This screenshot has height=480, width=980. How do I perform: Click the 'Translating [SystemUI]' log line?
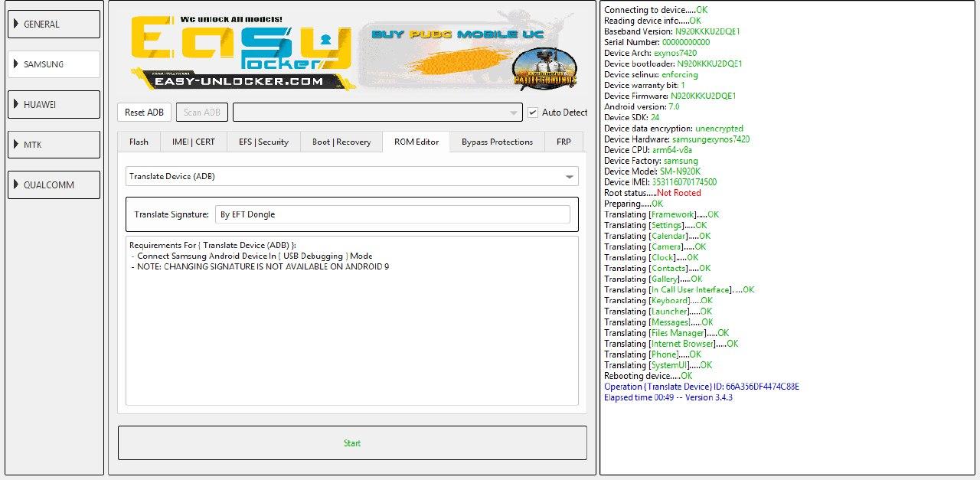(x=658, y=365)
